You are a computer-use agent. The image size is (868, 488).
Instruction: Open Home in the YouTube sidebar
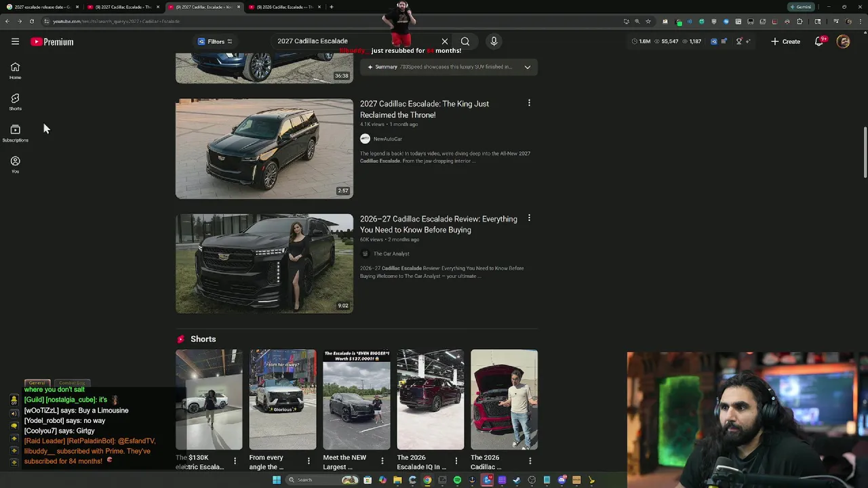[x=15, y=70]
